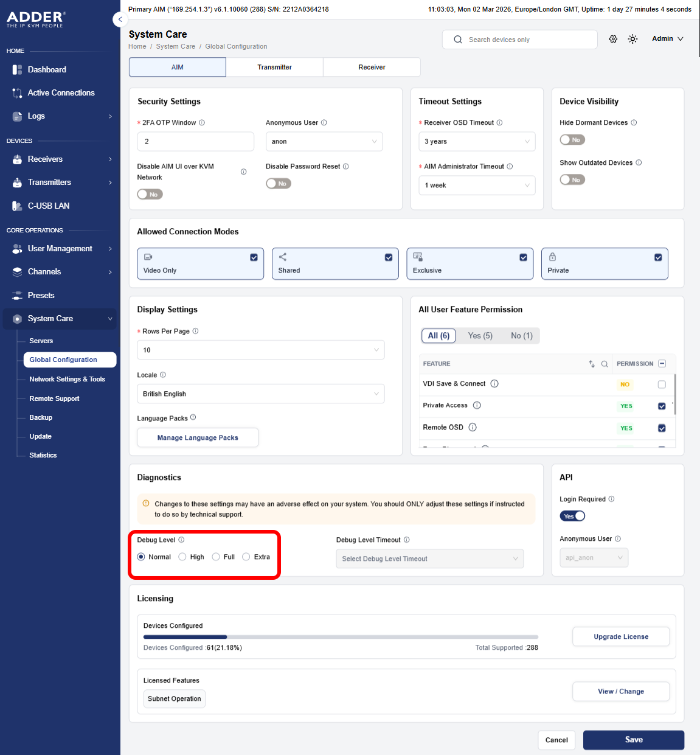Switch to the Transmitter tab
Image resolution: width=700 pixels, height=755 pixels.
(x=274, y=68)
